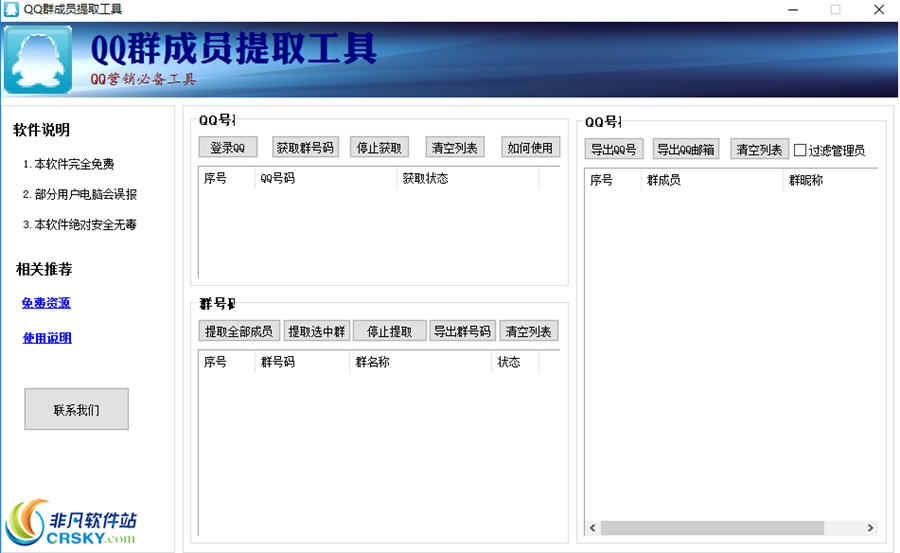Close the QQ群成员提取工具 window

[878, 10]
